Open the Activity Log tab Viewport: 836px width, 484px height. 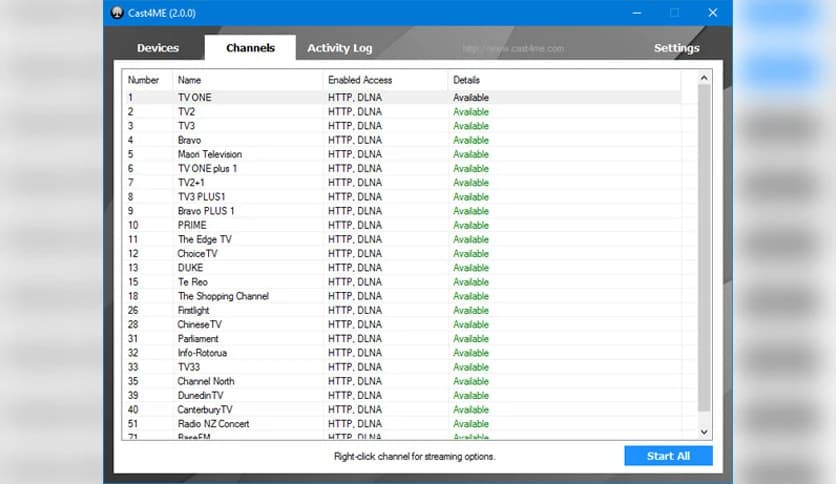point(339,48)
